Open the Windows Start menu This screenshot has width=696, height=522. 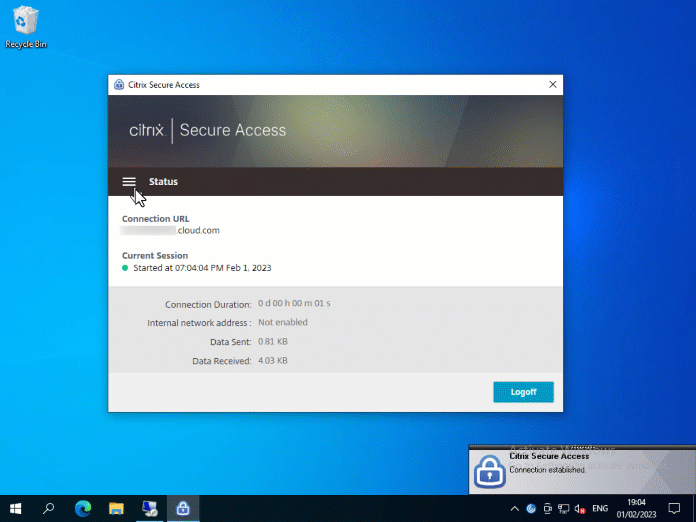(16, 508)
